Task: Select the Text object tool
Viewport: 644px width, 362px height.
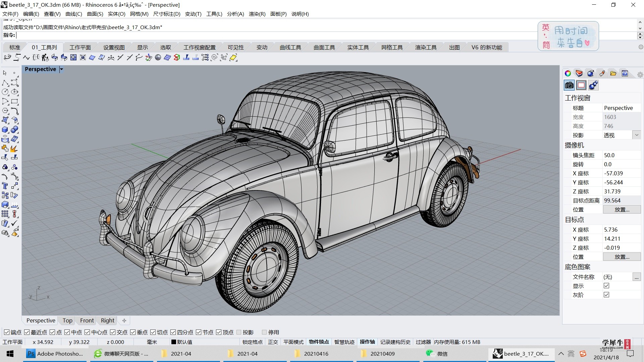Action: (x=5, y=186)
